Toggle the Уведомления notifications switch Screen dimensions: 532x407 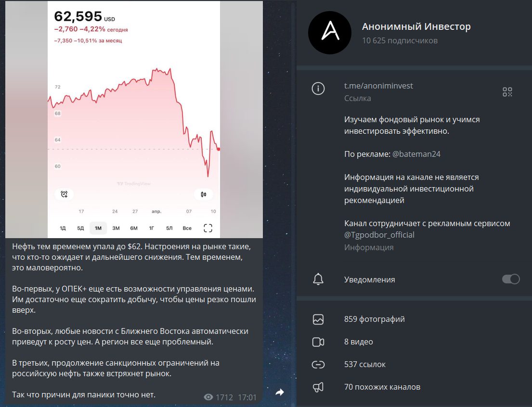click(511, 279)
